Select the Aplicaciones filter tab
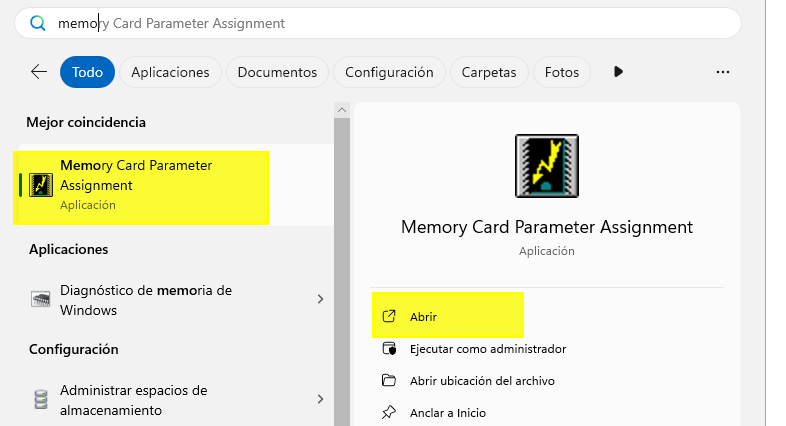 (170, 72)
